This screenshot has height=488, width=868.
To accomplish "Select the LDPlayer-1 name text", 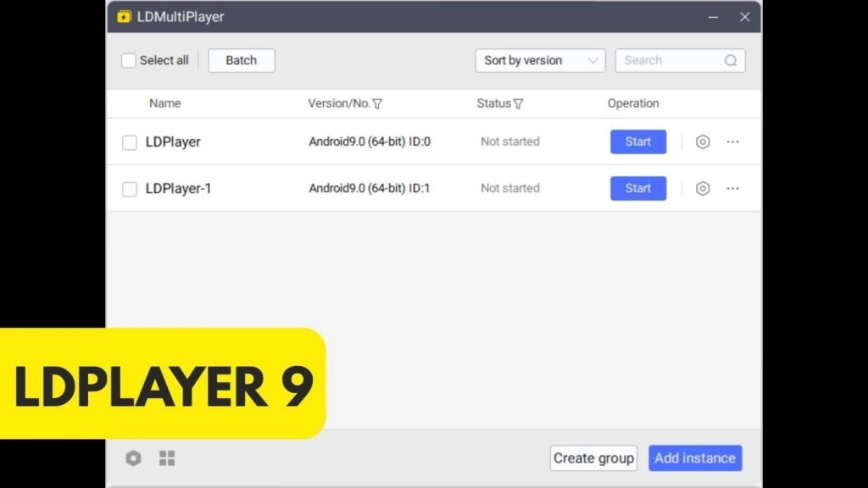I will pyautogui.click(x=178, y=189).
